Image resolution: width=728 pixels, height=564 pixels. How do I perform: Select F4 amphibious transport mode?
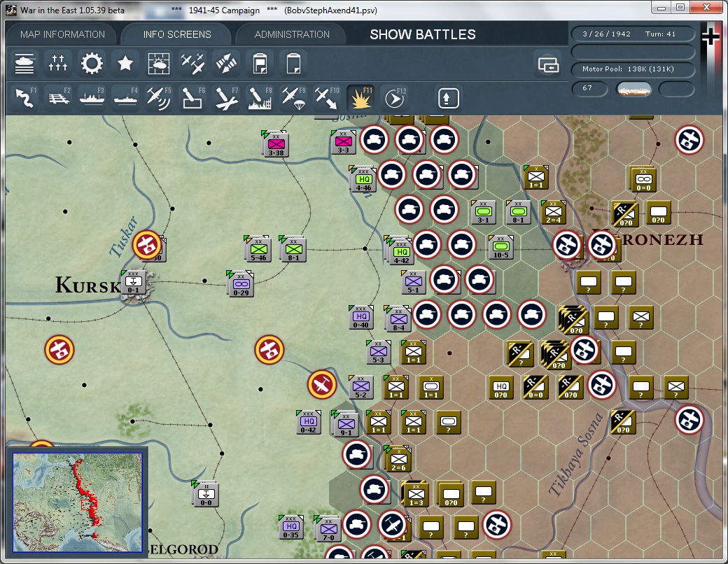coord(125,98)
